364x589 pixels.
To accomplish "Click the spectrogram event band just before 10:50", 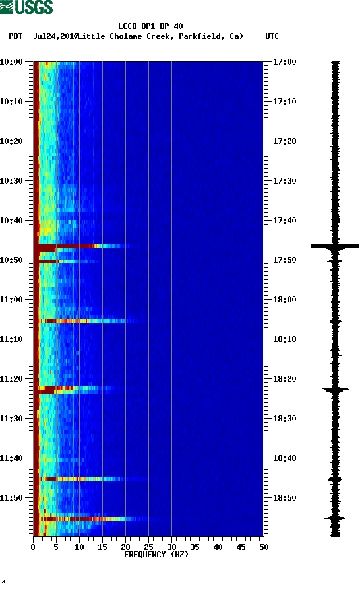I will (x=67, y=261).
